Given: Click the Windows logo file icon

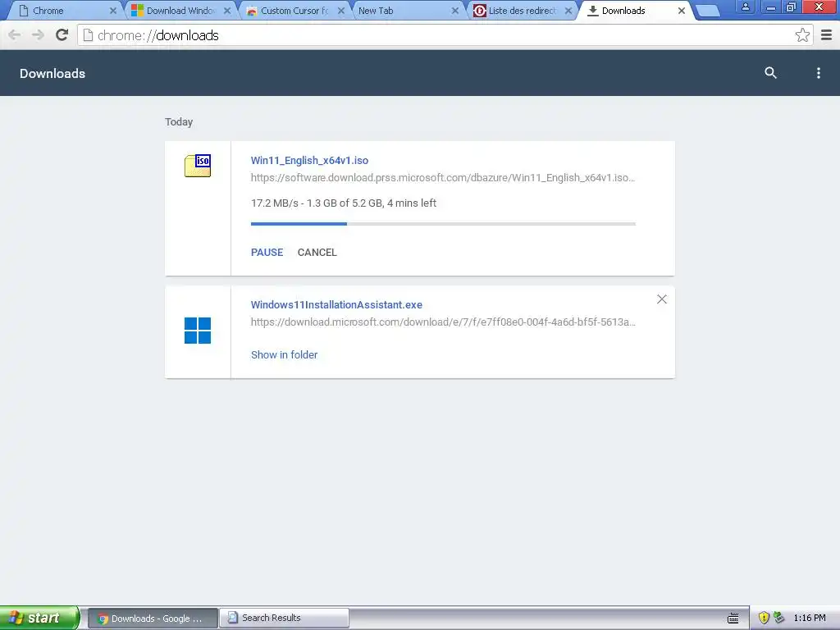Looking at the screenshot, I should 198,331.
